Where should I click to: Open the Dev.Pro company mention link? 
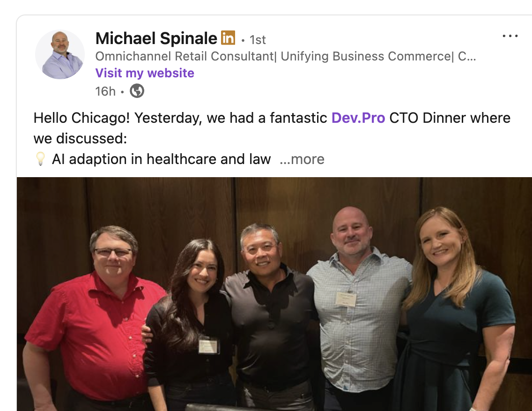[x=358, y=118]
